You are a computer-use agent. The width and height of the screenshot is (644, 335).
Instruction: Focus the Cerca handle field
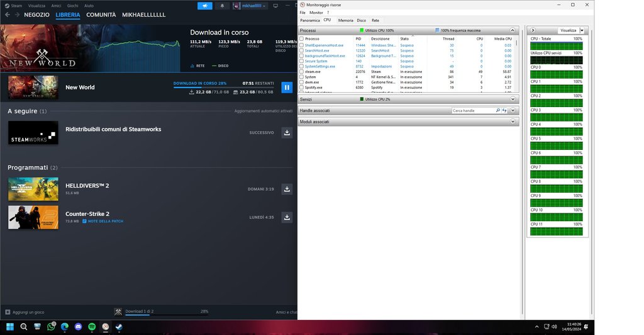click(472, 111)
